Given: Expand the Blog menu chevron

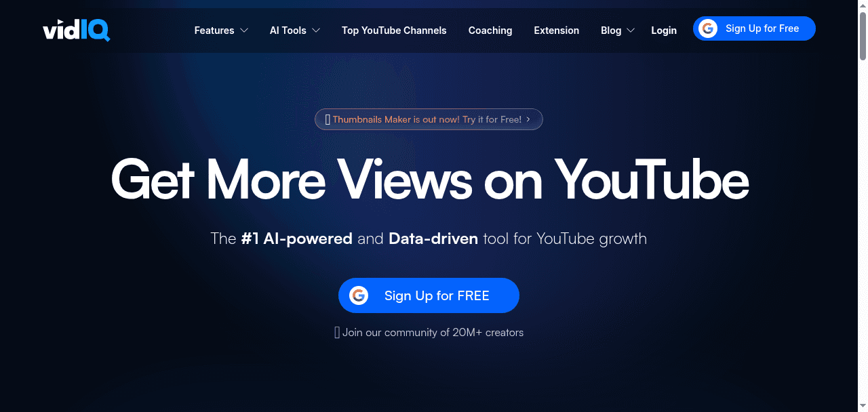Looking at the screenshot, I should click(x=631, y=30).
